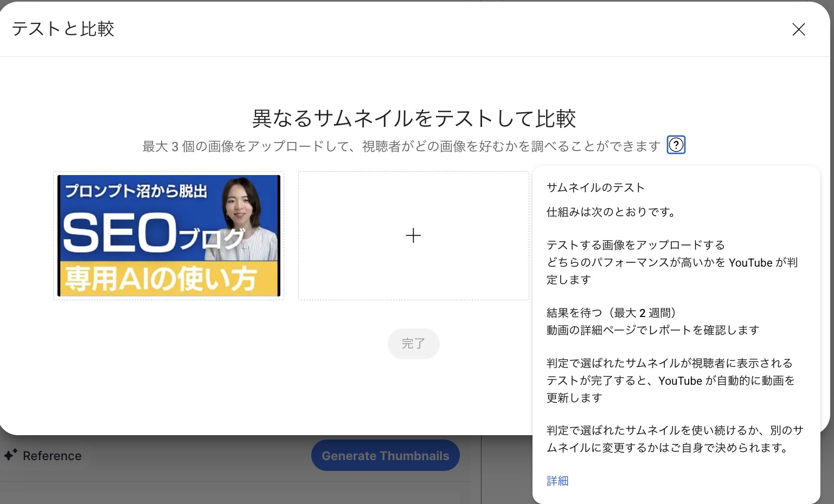The height and width of the screenshot is (504, 834).
Task: Open the 詳細 link in the tooltip
Action: 557,481
